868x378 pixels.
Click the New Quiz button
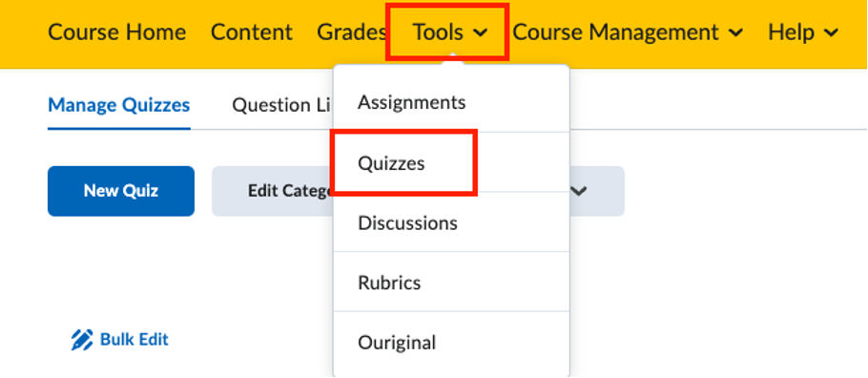121,191
